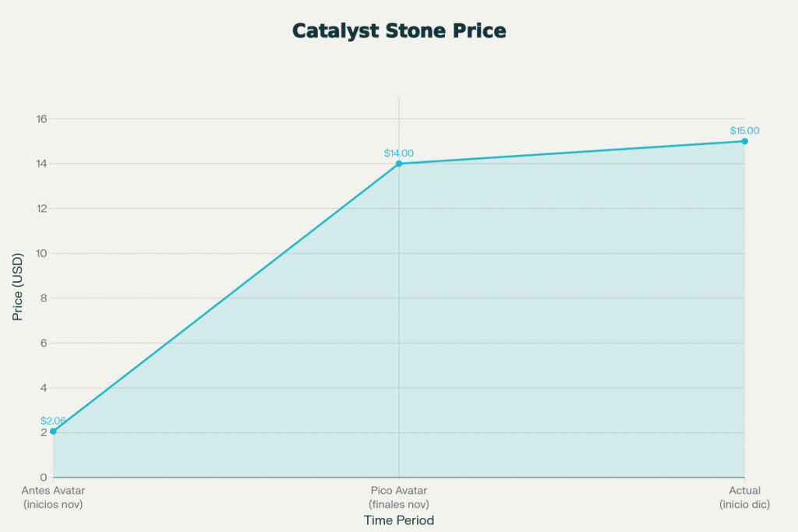The height and width of the screenshot is (532, 798).
Task: Select the data point marker at $15.00
Action: tap(745, 141)
